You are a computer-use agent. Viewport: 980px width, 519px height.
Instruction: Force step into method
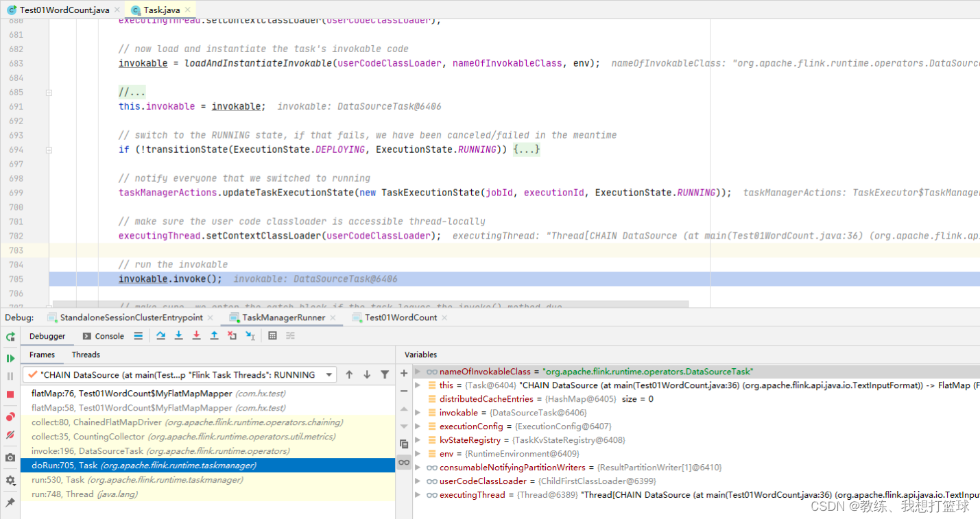point(196,336)
